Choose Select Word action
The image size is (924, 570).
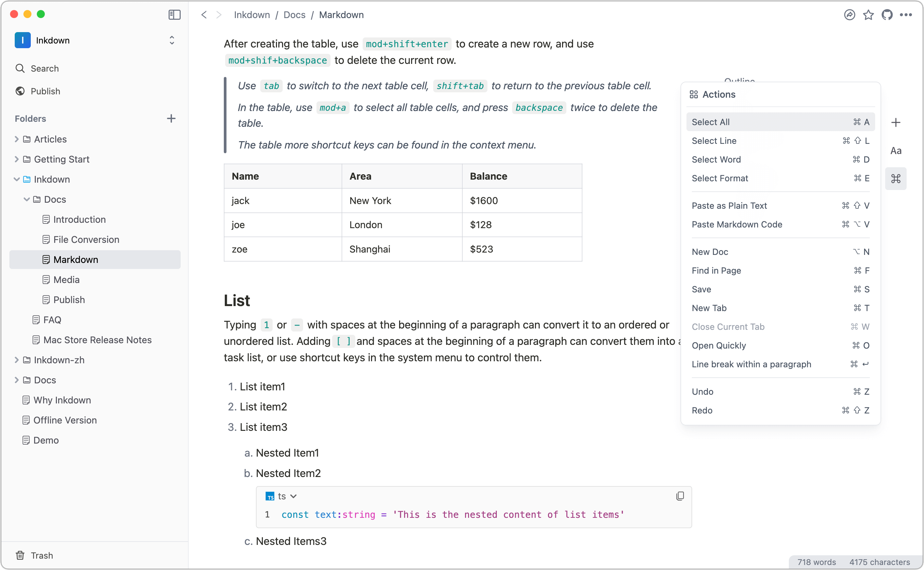[x=780, y=160]
